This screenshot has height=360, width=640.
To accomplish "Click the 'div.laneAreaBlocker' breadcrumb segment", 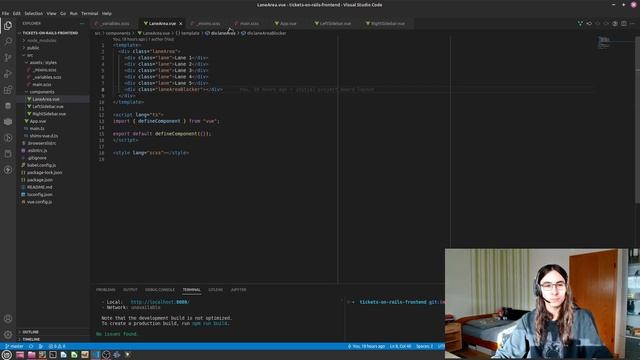I will coord(264,33).
